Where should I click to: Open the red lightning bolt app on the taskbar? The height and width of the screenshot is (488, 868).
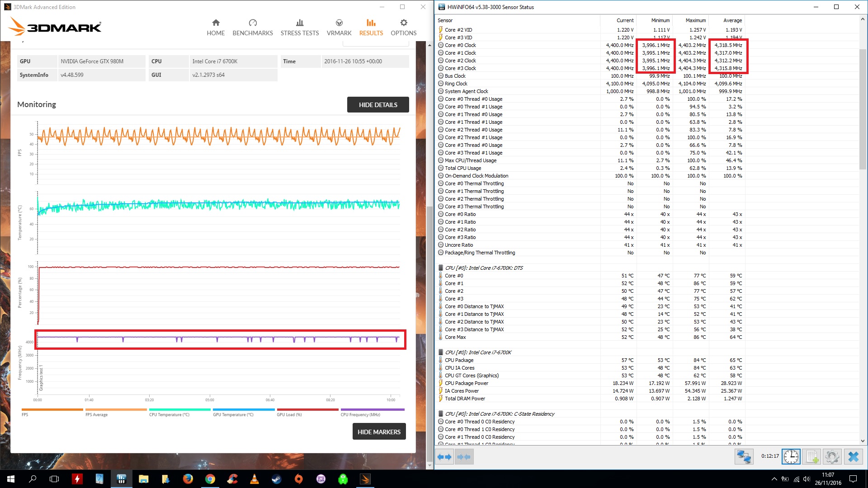(77, 479)
